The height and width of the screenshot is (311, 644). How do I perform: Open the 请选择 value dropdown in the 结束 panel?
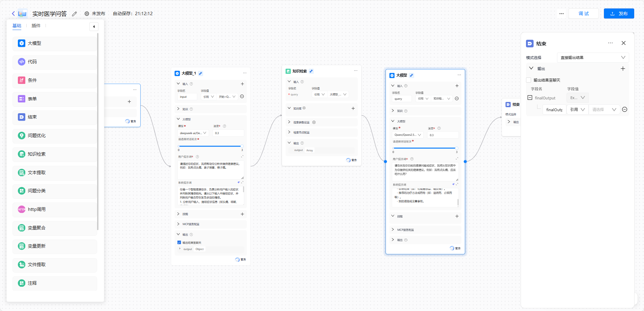tap(604, 110)
